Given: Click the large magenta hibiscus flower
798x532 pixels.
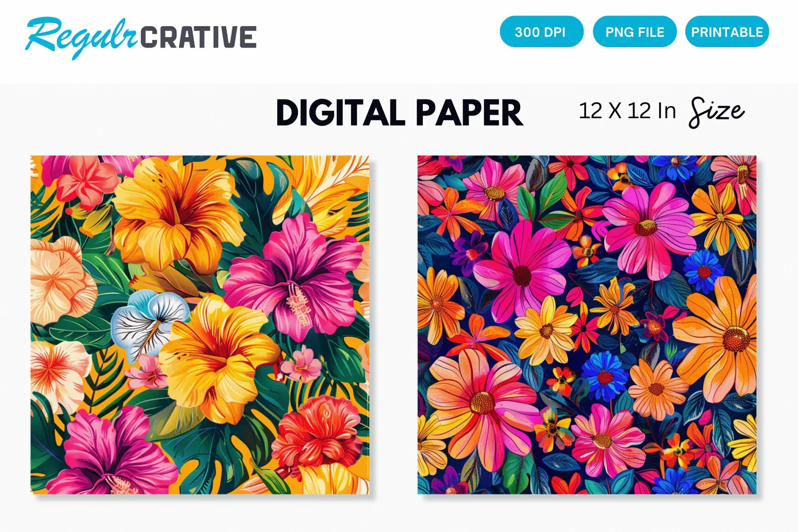Looking at the screenshot, I should tap(297, 277).
